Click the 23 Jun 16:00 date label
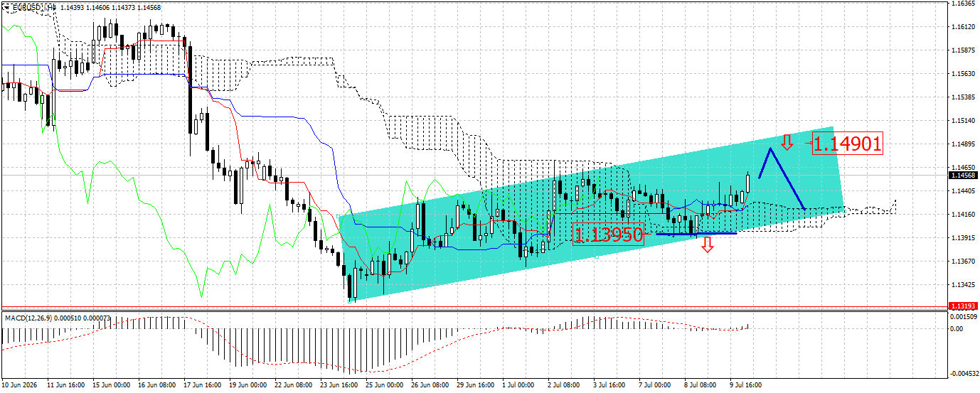980x393 pixels. click(339, 385)
